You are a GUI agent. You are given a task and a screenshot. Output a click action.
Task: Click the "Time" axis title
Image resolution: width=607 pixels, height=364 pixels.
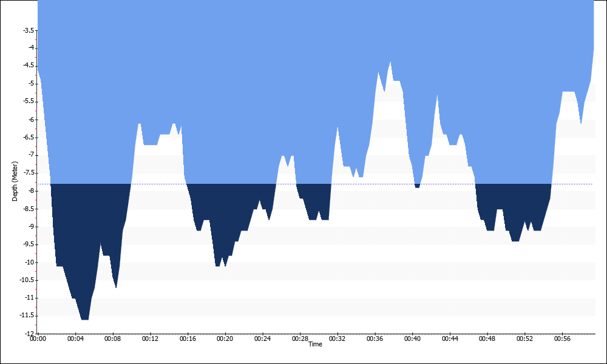click(x=315, y=344)
